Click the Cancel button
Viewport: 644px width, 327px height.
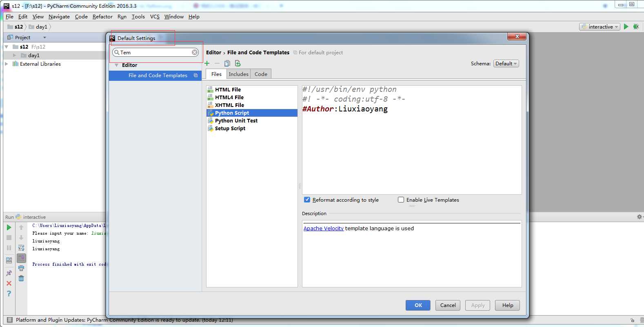448,305
